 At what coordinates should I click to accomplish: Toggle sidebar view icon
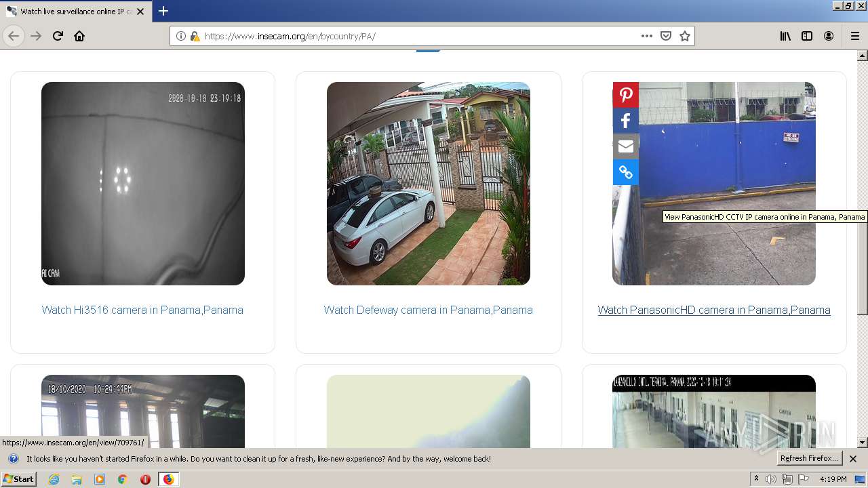click(x=807, y=36)
